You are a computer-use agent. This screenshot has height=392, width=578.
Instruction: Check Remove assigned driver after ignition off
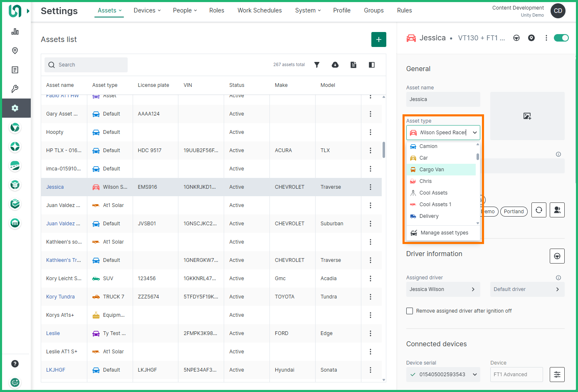(x=410, y=311)
